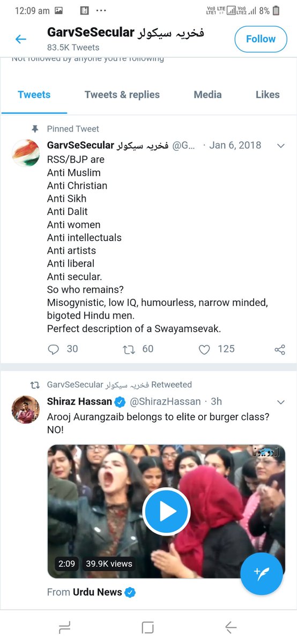297x644 pixels.
Task: Follow the GarvSeSecular account
Action: click(x=261, y=39)
